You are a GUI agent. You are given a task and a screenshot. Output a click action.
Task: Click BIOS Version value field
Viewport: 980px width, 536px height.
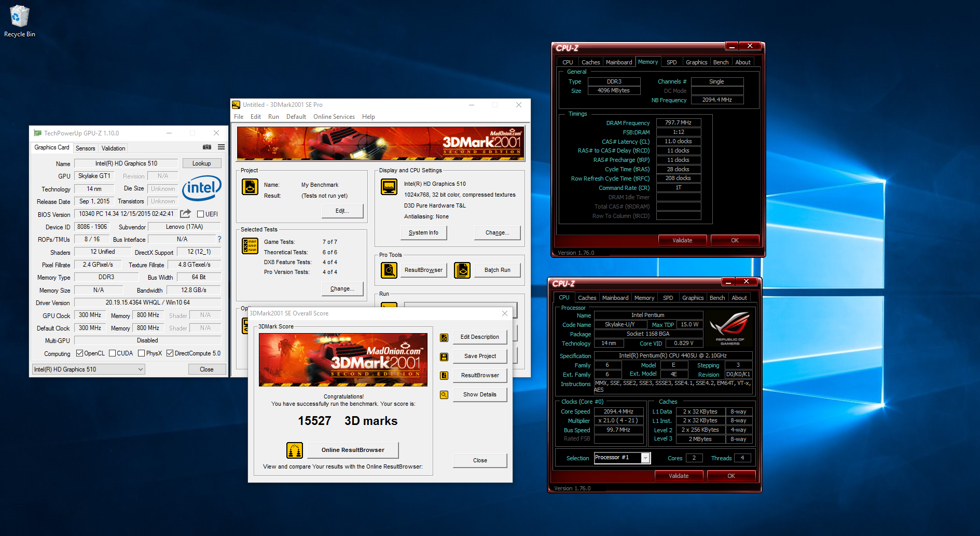point(126,214)
